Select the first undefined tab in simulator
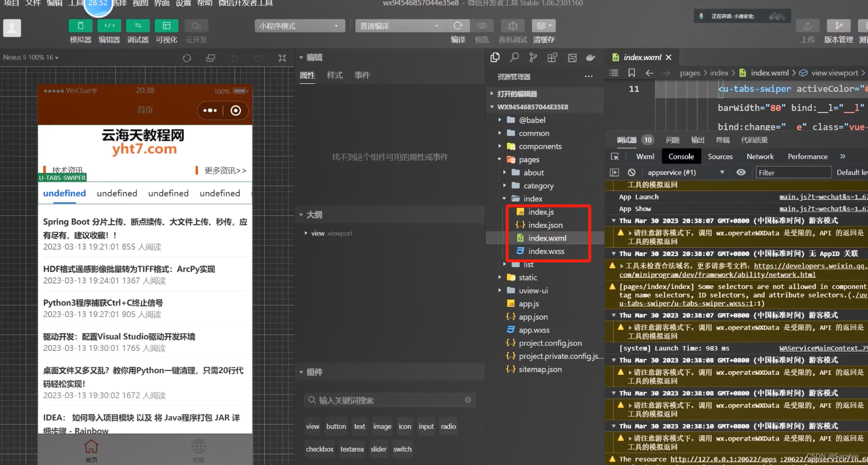 64,193
